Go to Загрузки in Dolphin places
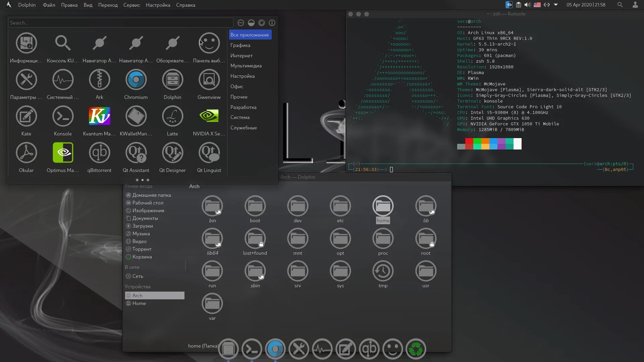 click(x=143, y=226)
